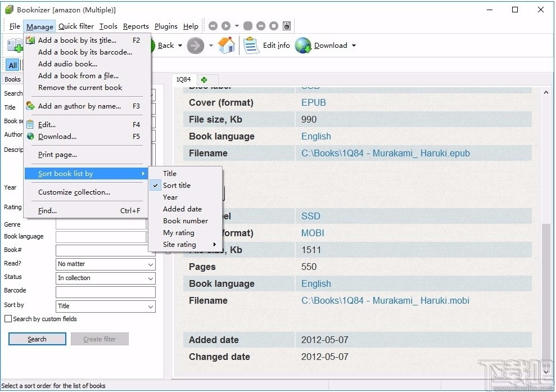Open the Read? dropdown showing No matter
Image resolution: width=556 pixels, height=392 pixels.
pyautogui.click(x=105, y=264)
